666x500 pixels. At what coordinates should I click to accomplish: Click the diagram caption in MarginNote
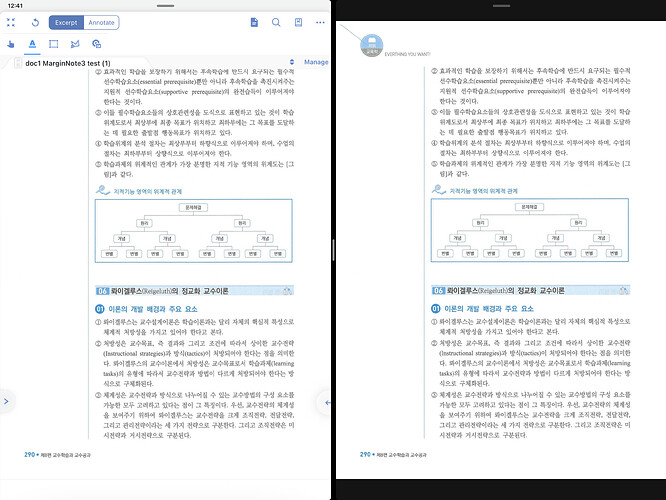point(147,192)
